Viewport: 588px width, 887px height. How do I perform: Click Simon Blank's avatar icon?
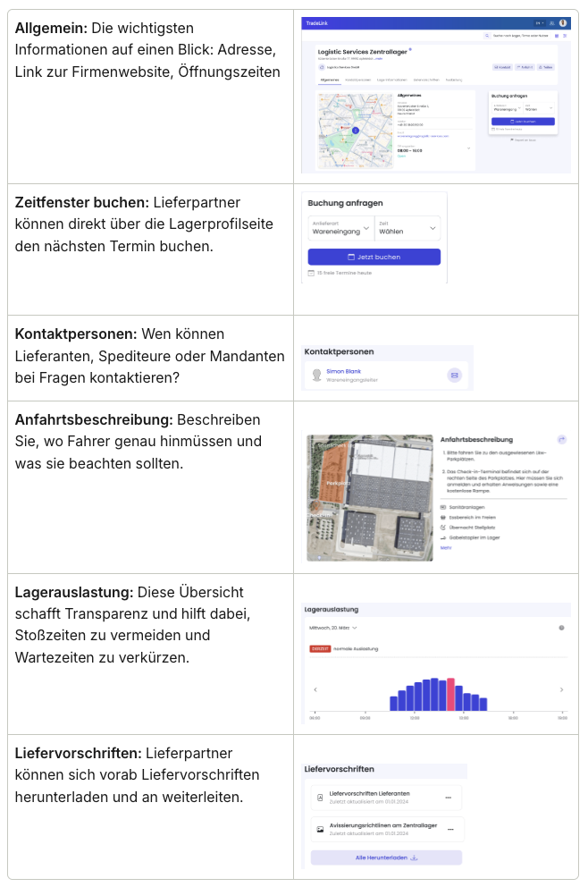click(x=316, y=376)
